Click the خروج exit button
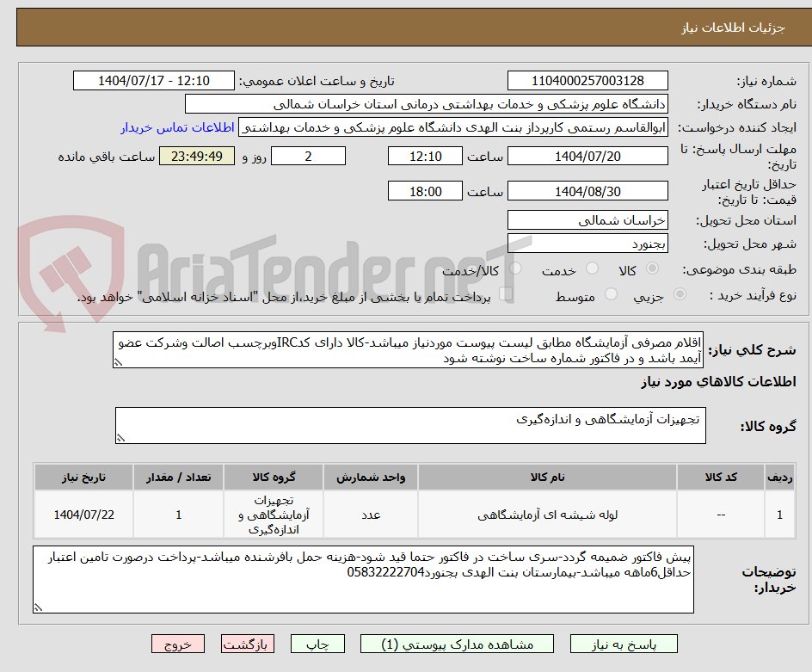 [x=178, y=644]
